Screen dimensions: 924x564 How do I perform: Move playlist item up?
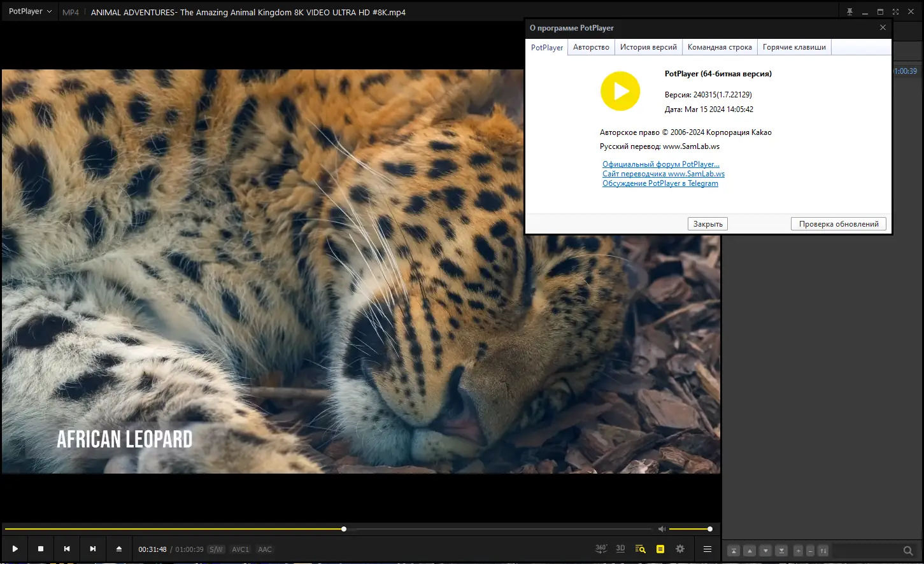click(750, 551)
